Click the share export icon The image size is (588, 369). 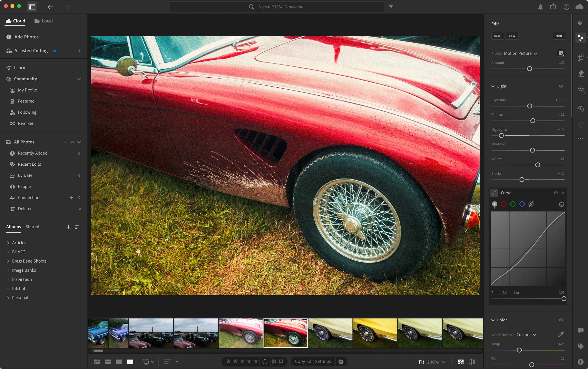pyautogui.click(x=553, y=7)
